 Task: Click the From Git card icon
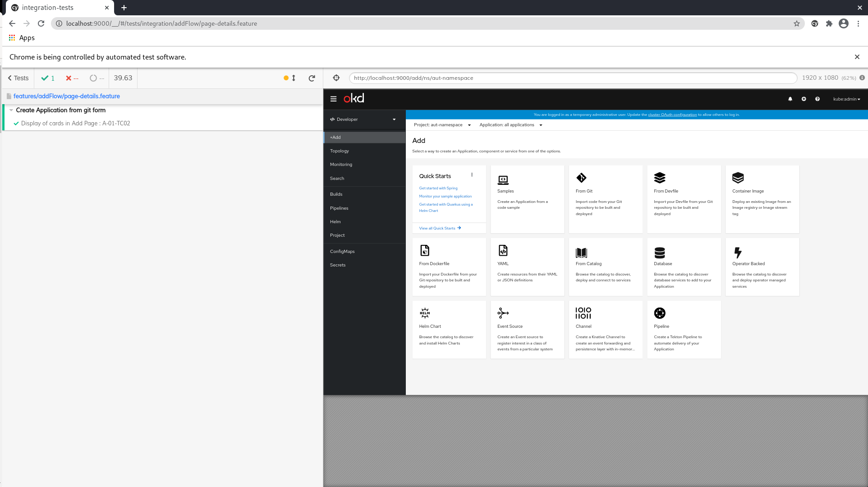tap(581, 178)
